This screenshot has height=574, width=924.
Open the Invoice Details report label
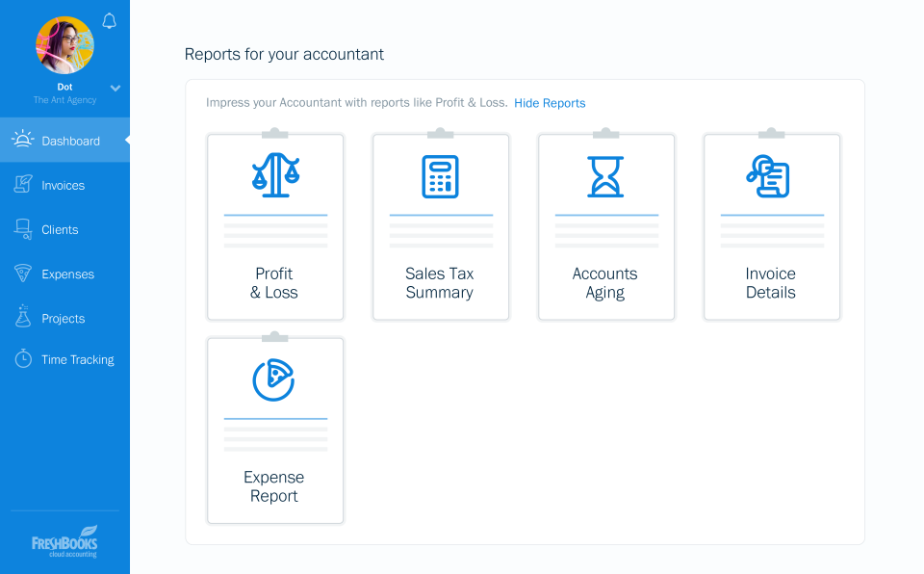click(x=771, y=283)
